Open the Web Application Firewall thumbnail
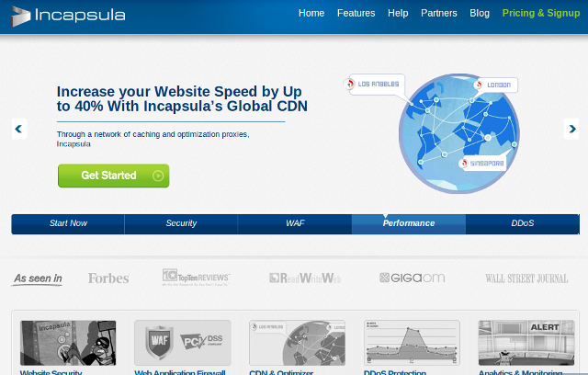Screen dimensions: 588x375 pyautogui.click(x=182, y=346)
